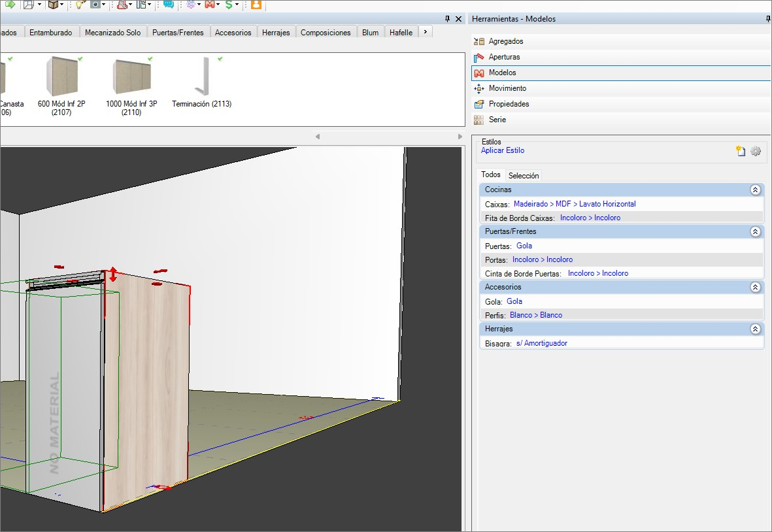
Task: Click the green arrow icon in toolbar
Action: [x=9, y=5]
